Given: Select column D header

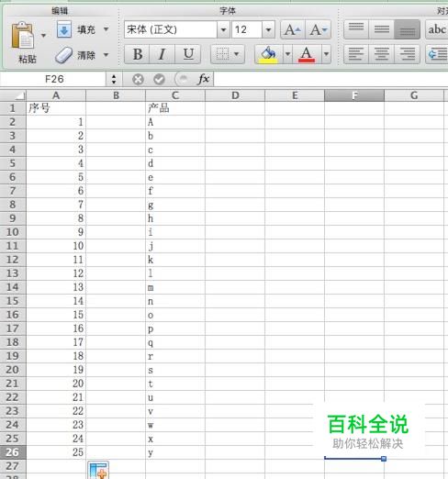Looking at the screenshot, I should pyautogui.click(x=235, y=95).
